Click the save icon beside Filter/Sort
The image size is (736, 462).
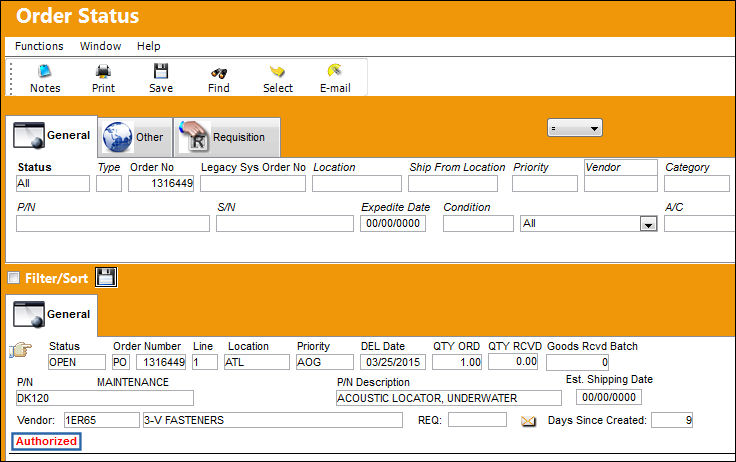[106, 277]
